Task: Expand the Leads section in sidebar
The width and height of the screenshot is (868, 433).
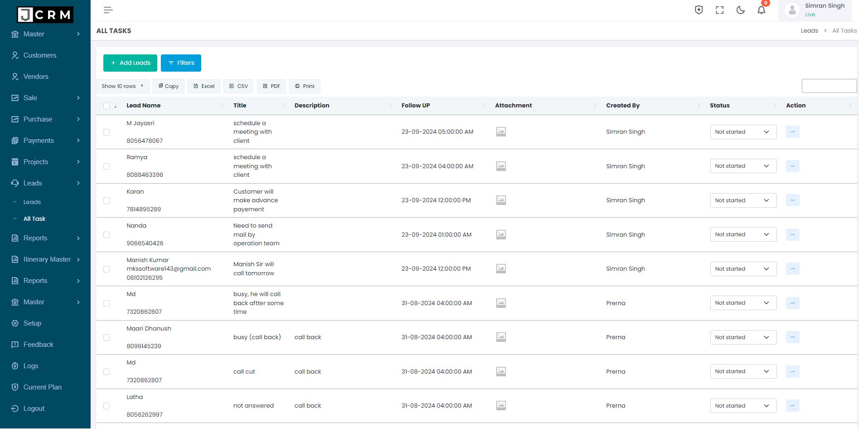Action: [x=32, y=183]
